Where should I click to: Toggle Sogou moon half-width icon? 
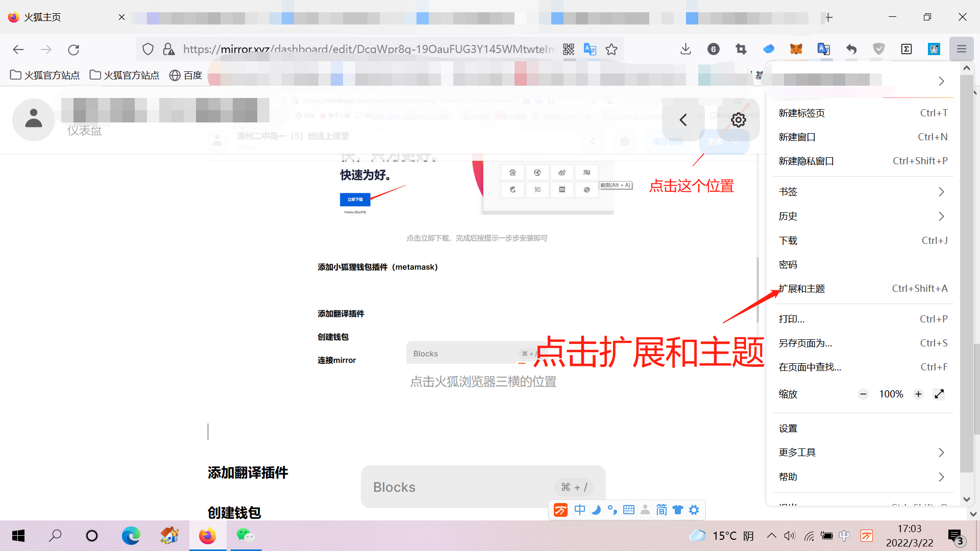pyautogui.click(x=596, y=510)
